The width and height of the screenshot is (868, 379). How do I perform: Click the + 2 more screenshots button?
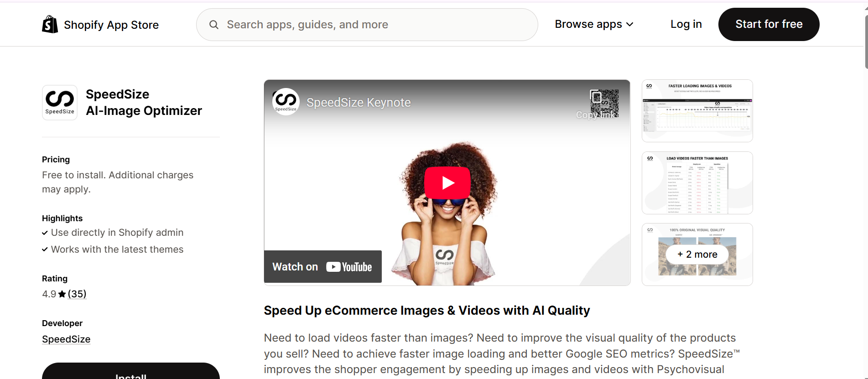pos(697,254)
